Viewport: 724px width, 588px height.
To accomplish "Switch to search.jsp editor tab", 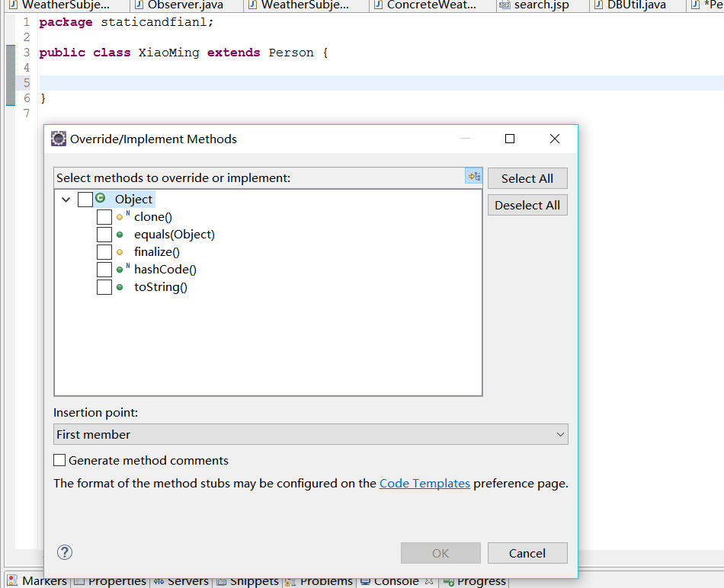I will [x=541, y=5].
